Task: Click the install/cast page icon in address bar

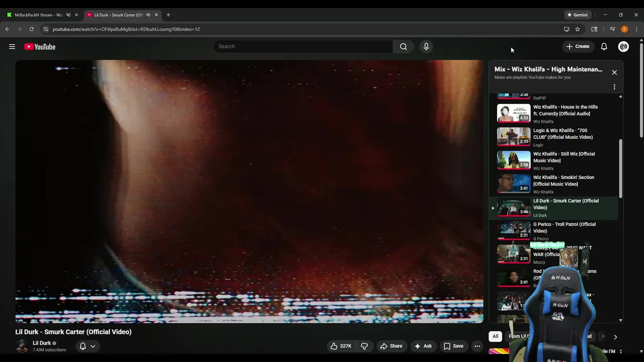Action: point(567,29)
